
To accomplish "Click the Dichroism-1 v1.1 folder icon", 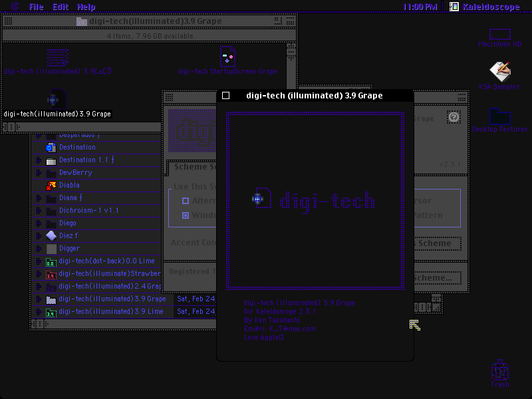I will coord(51,211).
